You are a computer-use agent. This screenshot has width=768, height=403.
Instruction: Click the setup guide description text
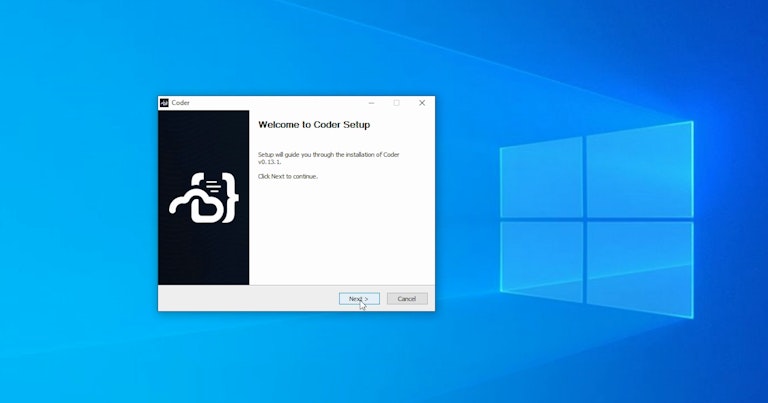pyautogui.click(x=329, y=158)
